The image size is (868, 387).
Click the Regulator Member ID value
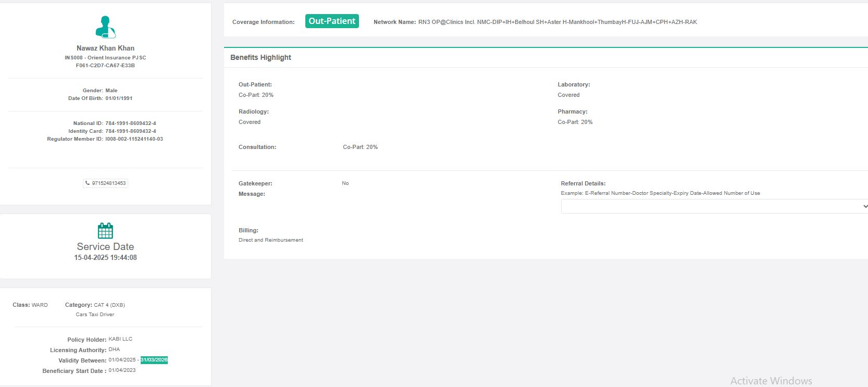tap(134, 139)
